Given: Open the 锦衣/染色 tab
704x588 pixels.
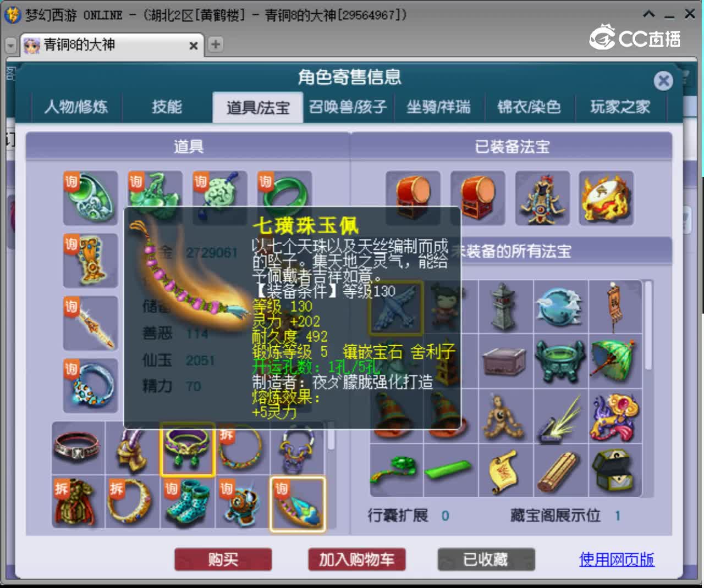Looking at the screenshot, I should pos(529,107).
